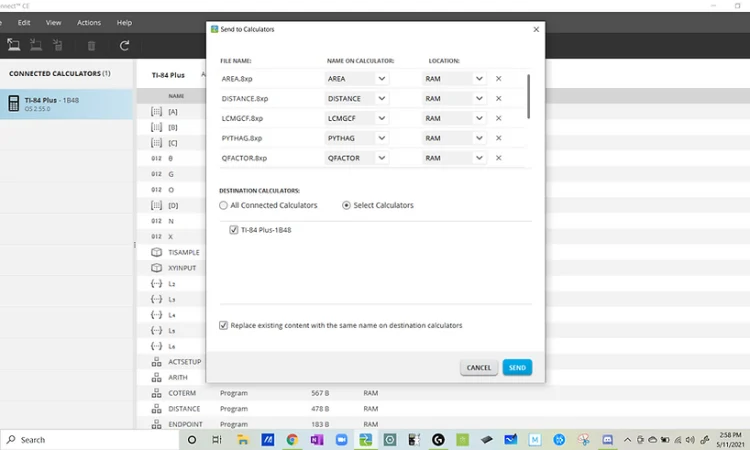This screenshot has width=750, height=450.
Task: Click the program icon beside DISTANCE in list
Action: 156,409
